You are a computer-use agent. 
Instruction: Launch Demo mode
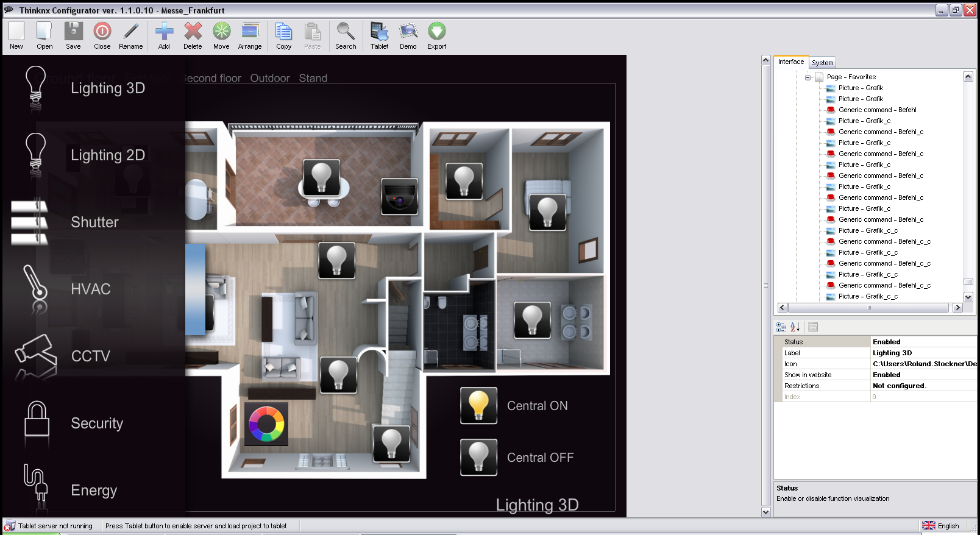point(408,35)
